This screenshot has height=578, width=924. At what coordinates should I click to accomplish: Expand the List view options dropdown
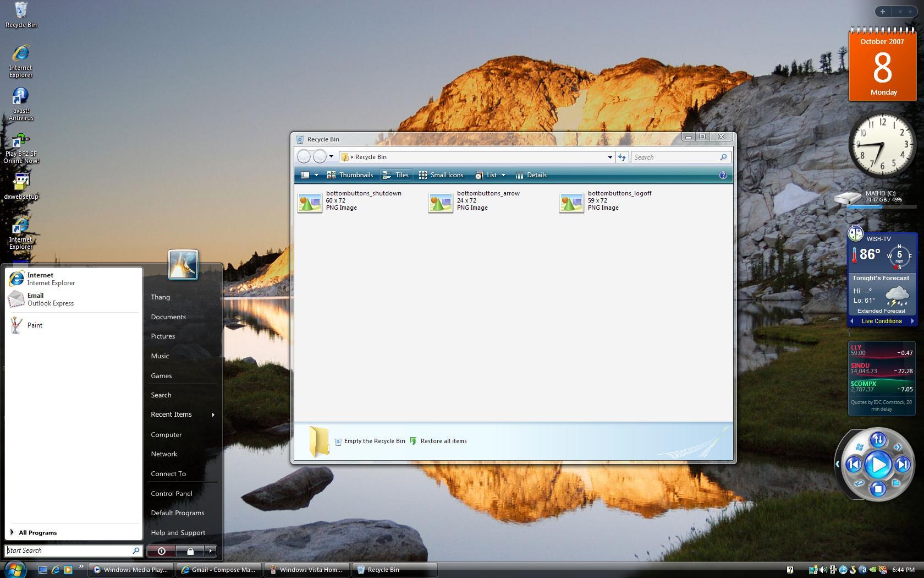503,175
